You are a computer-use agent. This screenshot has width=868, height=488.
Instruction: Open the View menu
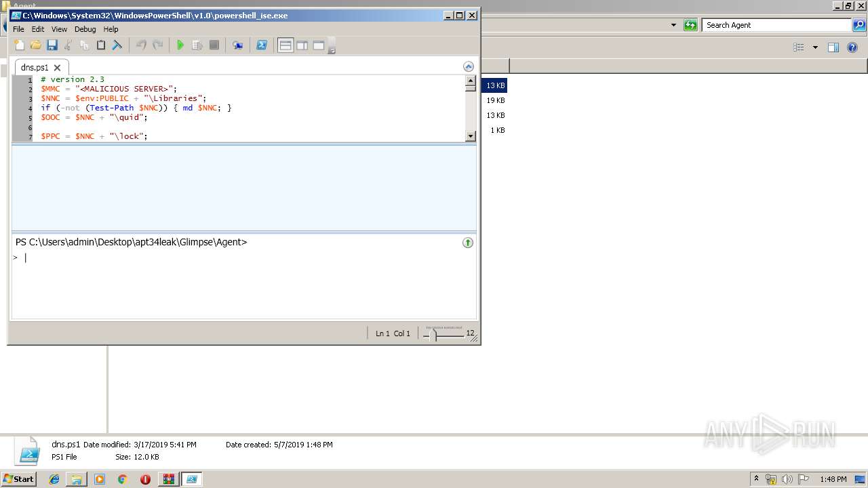[x=59, y=29]
